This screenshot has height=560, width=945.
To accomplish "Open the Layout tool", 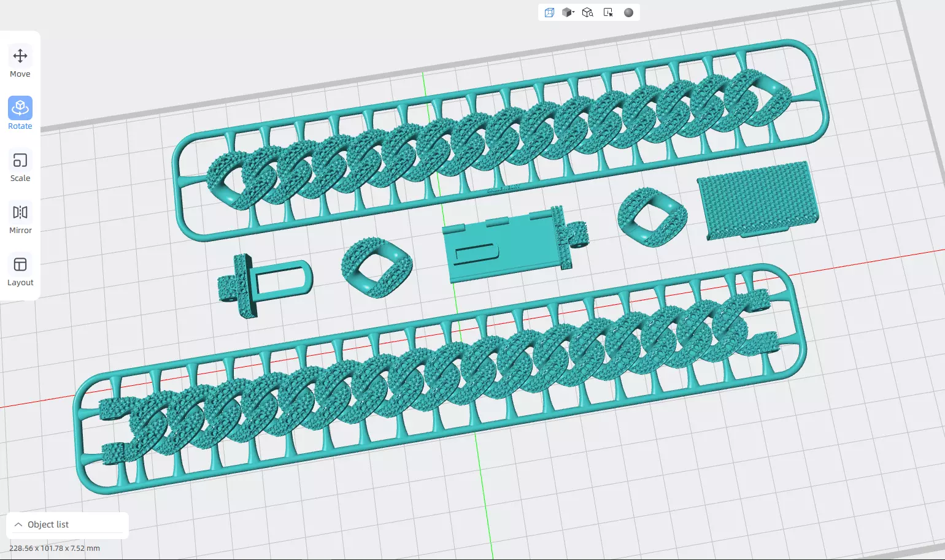I will pos(20,271).
